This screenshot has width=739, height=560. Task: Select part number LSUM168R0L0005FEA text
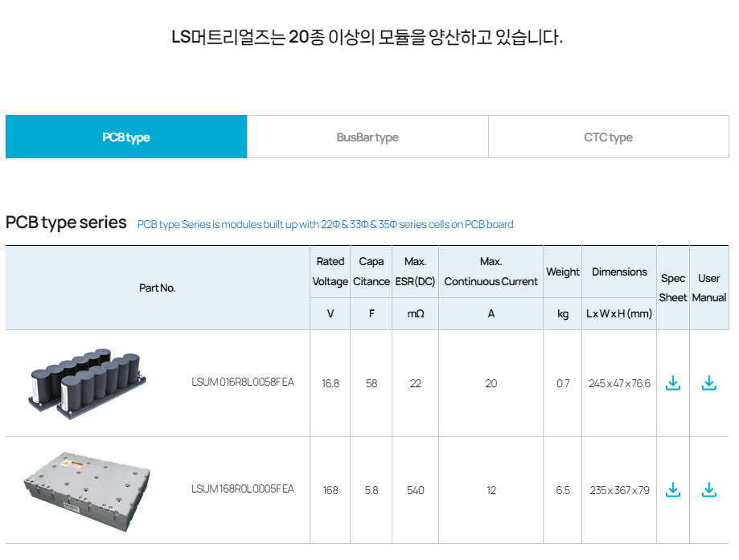click(243, 488)
